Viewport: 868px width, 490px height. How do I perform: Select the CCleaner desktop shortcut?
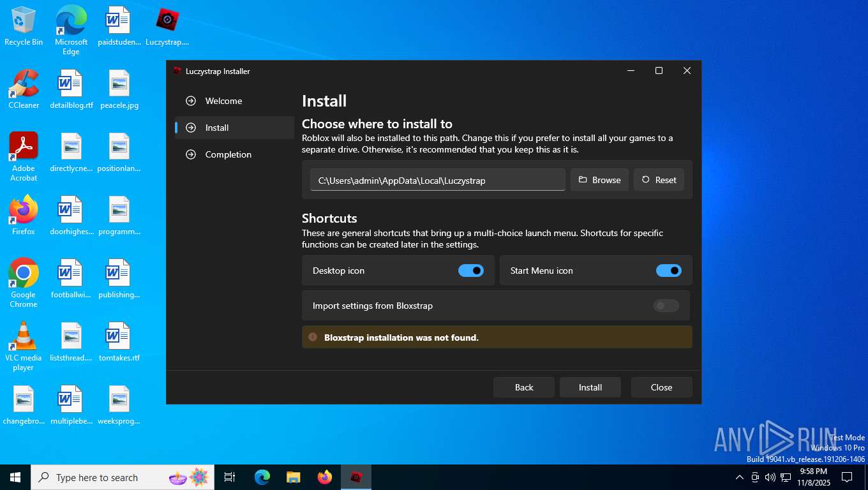24,89
